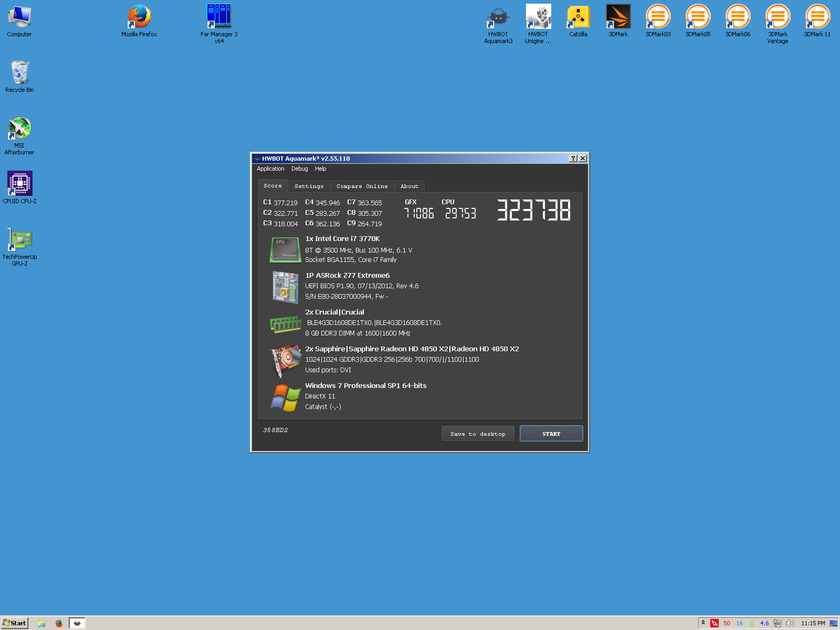
Task: Click the Catalyst (-,-) line
Action: click(323, 407)
